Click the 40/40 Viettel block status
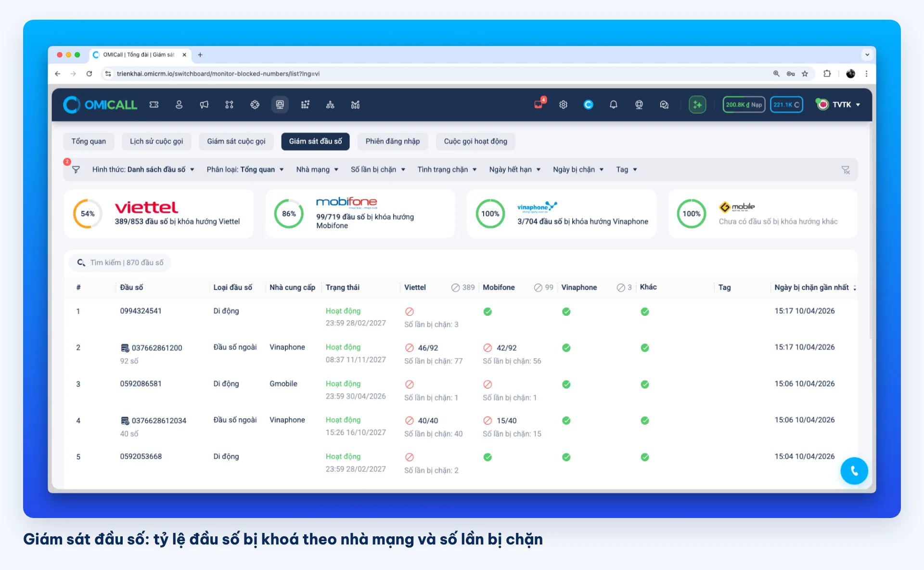This screenshot has width=924, height=570. click(x=422, y=420)
